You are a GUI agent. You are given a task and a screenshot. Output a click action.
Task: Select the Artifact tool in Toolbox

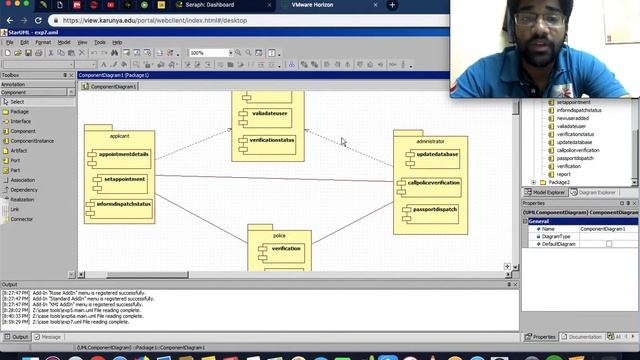(18, 151)
